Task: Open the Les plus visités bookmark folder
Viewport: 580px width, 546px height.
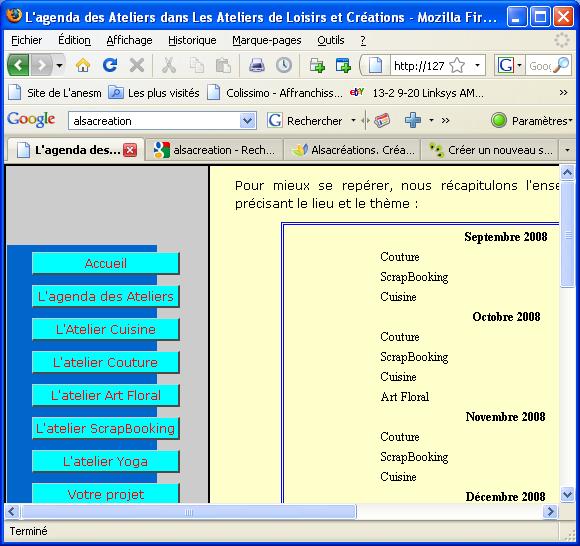Action: point(154,93)
